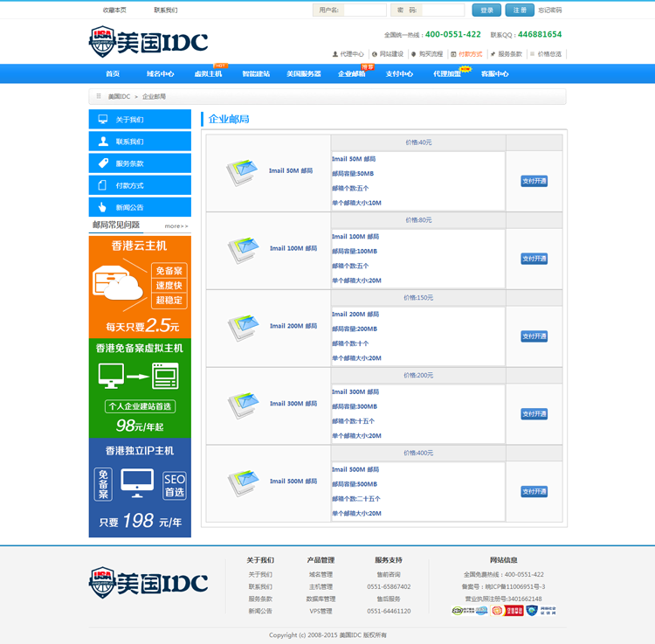Click the certification badges in the footer
This screenshot has height=644, width=655.
click(503, 611)
